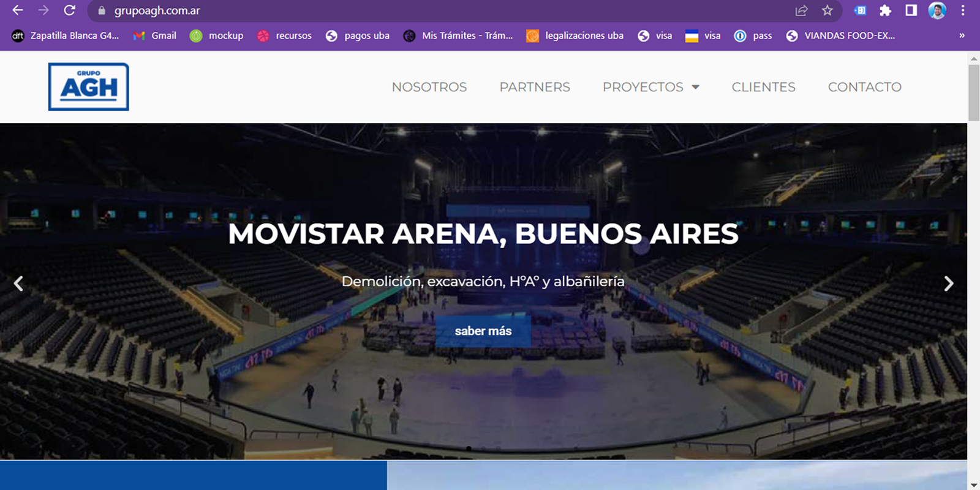Viewport: 980px width, 490px height.
Task: Open the pass bookmark
Action: click(753, 36)
